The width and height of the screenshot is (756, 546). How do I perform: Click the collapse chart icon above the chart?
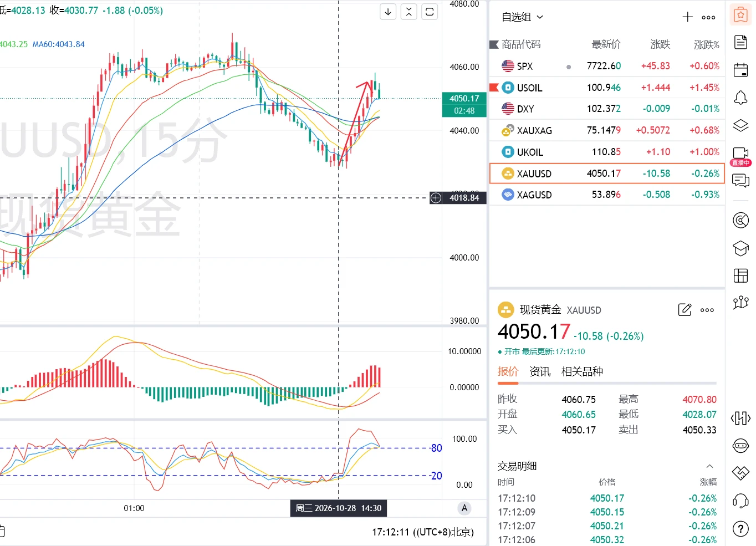408,12
